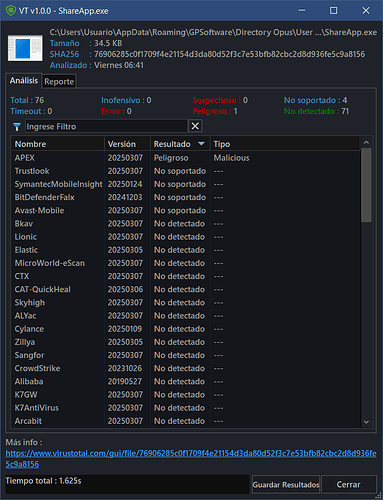
Task: Click the Peligroso : 1 counter
Action: pyautogui.click(x=215, y=111)
